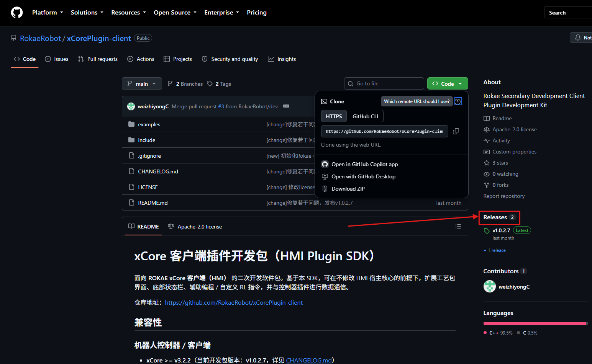The image size is (592, 364).
Task: Expand the Solutions menu
Action: click(87, 13)
